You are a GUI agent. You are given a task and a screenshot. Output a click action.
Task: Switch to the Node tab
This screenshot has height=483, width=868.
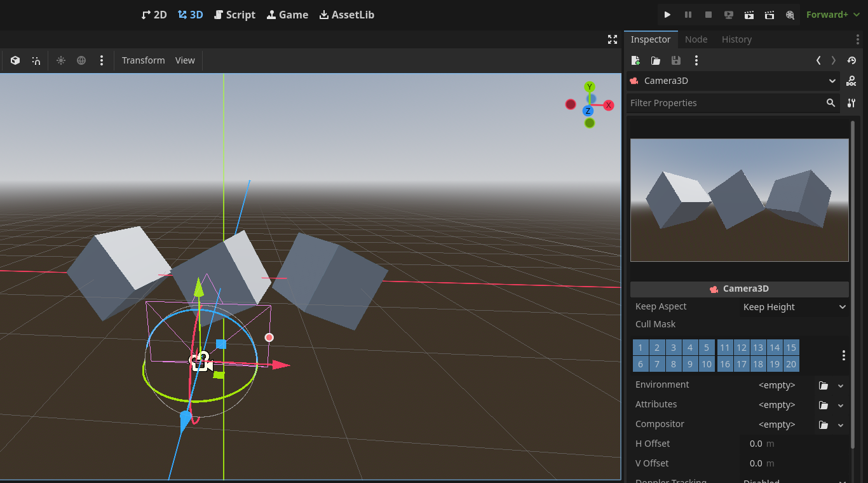696,39
